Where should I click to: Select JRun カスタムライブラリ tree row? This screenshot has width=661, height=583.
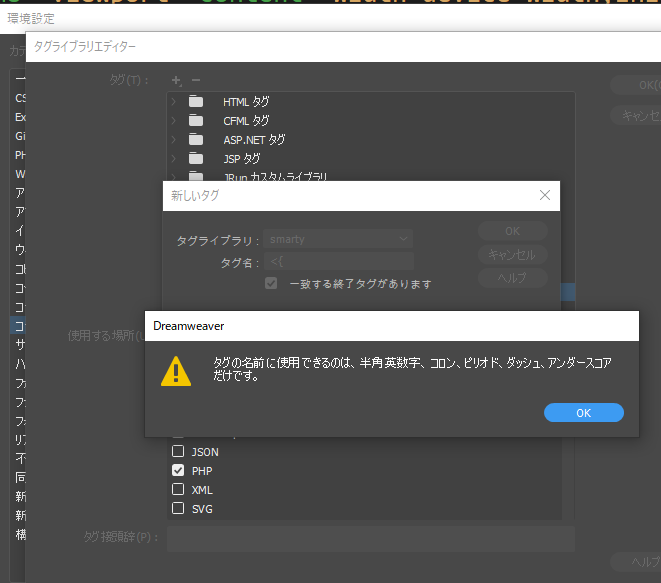pos(275,177)
